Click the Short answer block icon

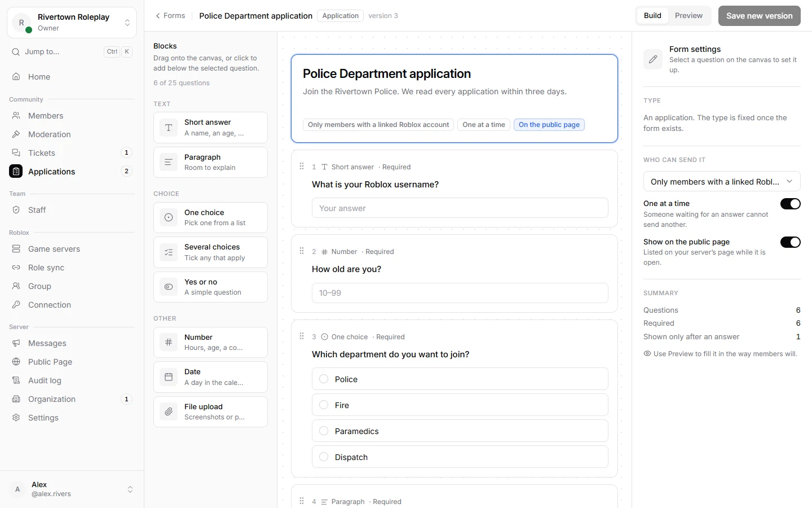tap(169, 128)
